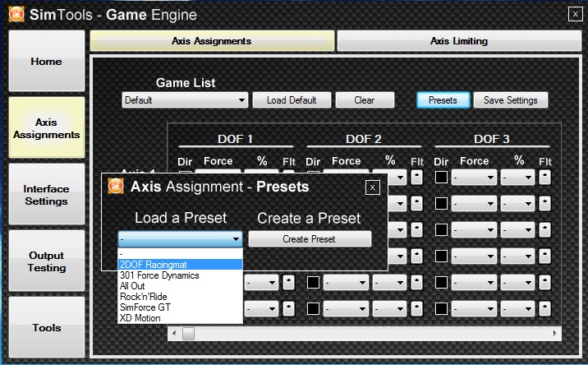Toggle DOF 3 Dir checkbox in the bottom axis row

coord(441,308)
